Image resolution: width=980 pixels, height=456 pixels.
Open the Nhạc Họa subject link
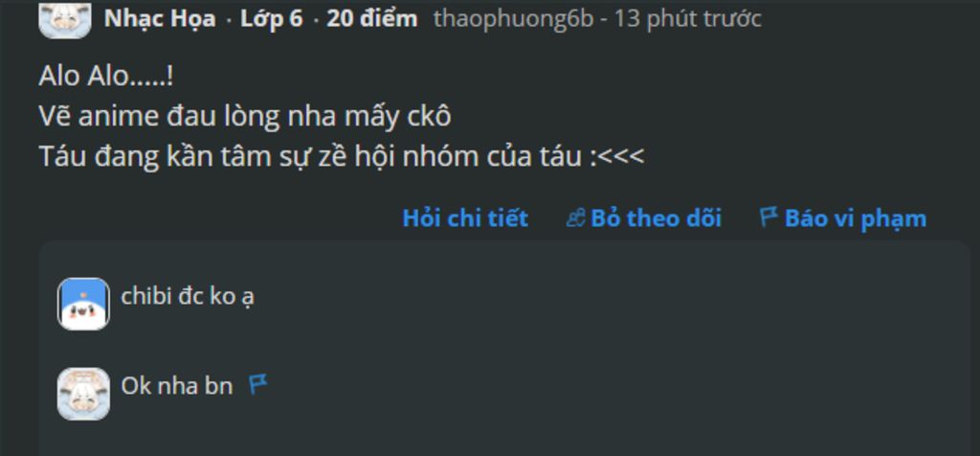tap(160, 19)
